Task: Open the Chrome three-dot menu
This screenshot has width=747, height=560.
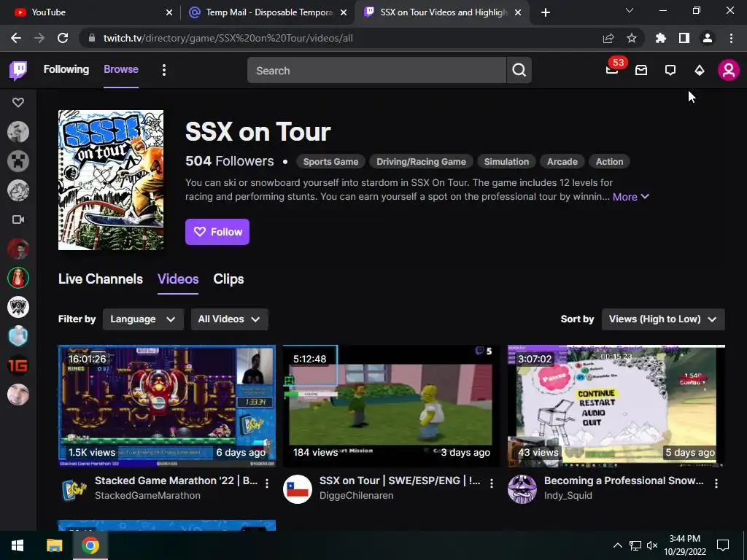Action: tap(731, 38)
